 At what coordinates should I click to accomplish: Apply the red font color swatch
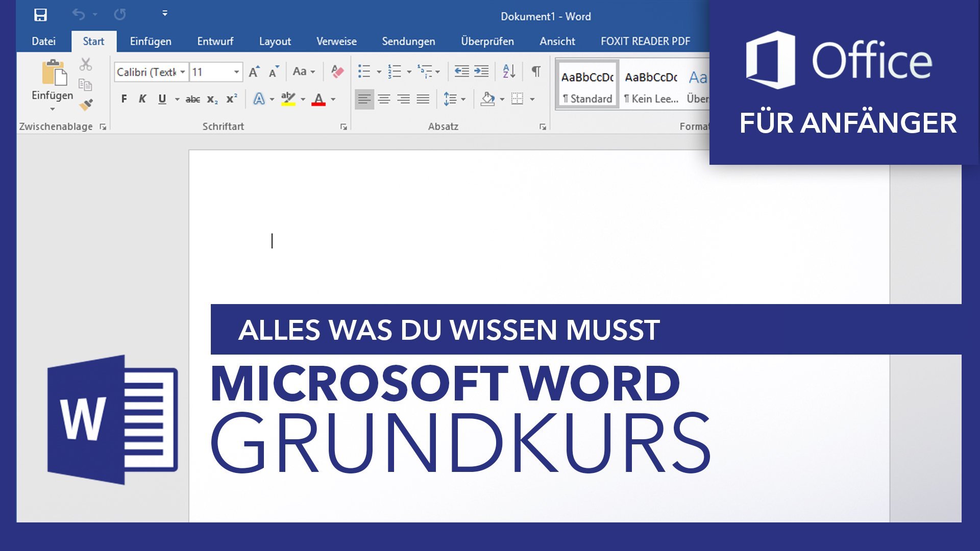318,99
